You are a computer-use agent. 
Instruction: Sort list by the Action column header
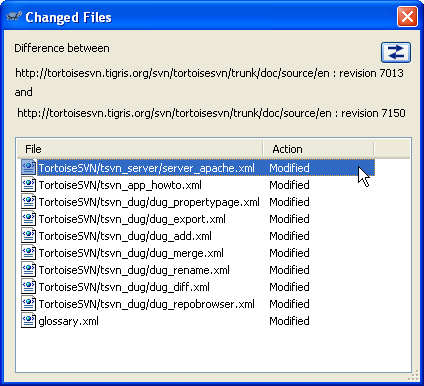click(x=318, y=149)
